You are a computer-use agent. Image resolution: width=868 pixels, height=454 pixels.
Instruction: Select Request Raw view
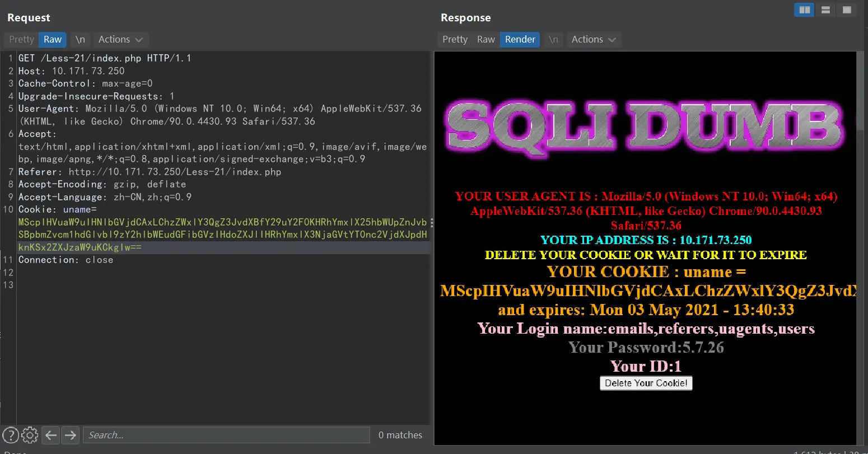point(53,39)
